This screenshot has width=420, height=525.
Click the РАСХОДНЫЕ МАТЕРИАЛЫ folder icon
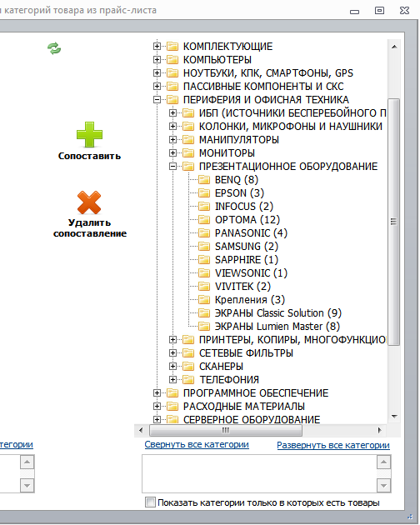tap(172, 406)
